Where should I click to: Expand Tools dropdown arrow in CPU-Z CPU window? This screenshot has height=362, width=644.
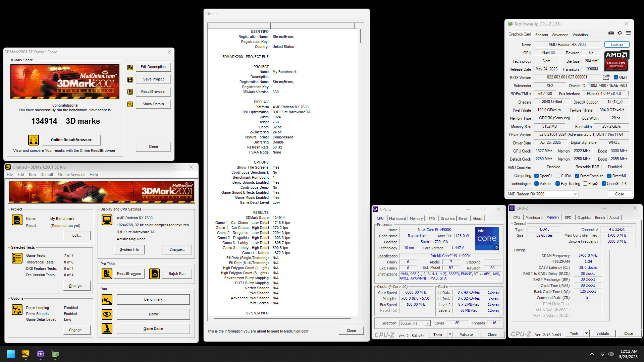click(450, 335)
